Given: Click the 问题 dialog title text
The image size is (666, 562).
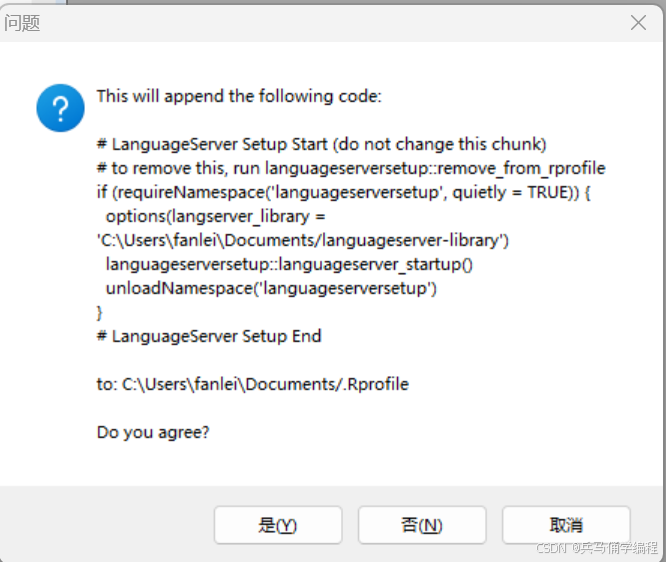Looking at the screenshot, I should [22, 23].
